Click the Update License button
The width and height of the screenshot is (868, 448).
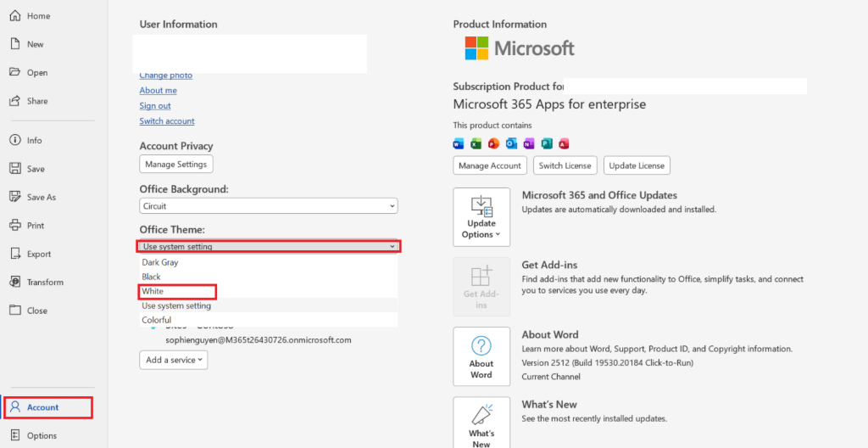pos(637,165)
